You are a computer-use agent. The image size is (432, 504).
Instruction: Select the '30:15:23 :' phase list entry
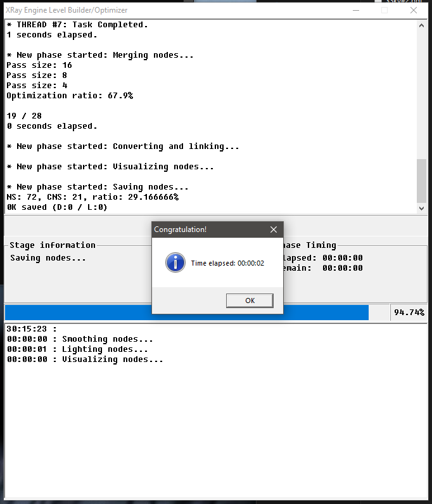point(32,329)
